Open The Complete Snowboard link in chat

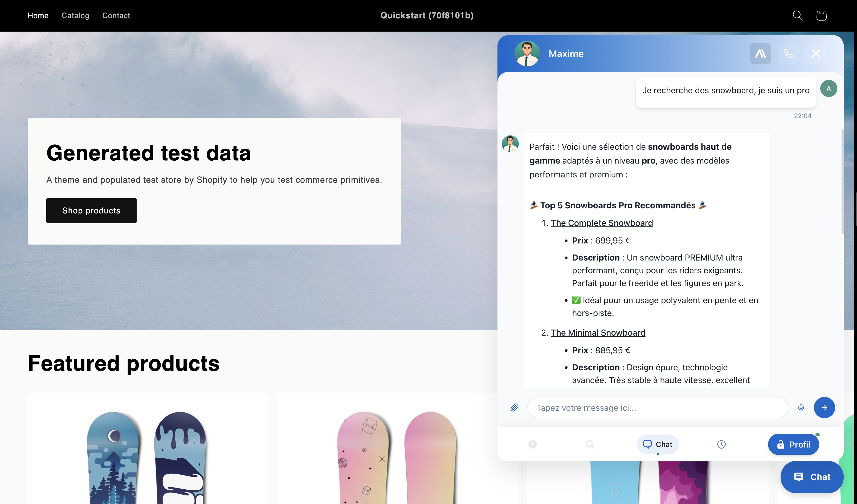click(602, 223)
